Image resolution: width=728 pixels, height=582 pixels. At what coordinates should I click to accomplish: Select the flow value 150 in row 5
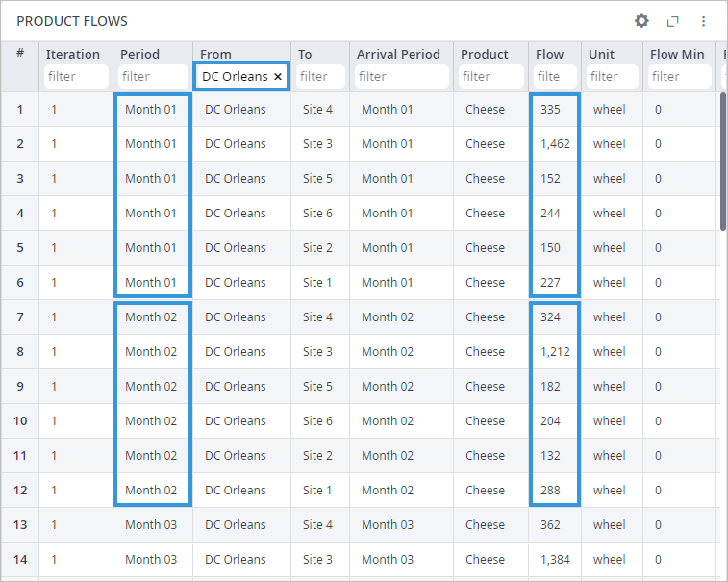coord(550,248)
